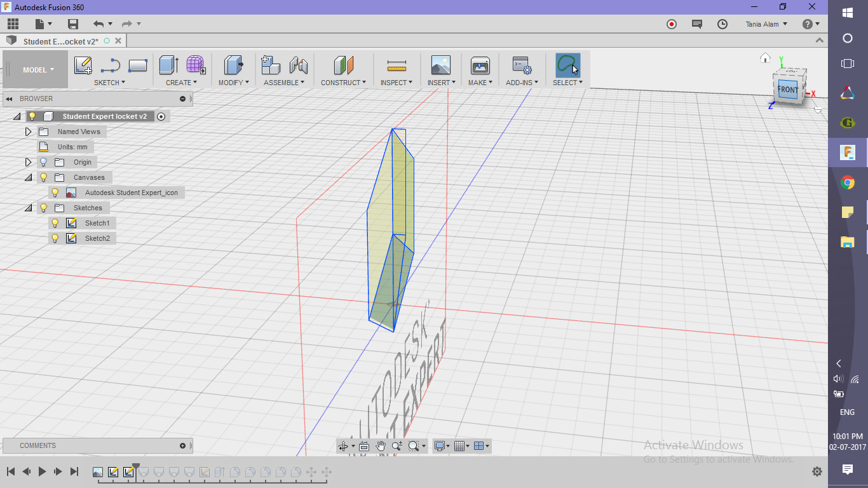
Task: Open the MODEL workspace dropdown
Action: 38,70
